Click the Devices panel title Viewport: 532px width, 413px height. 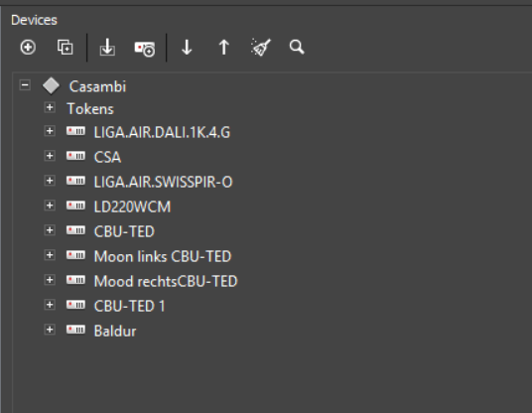coord(34,20)
